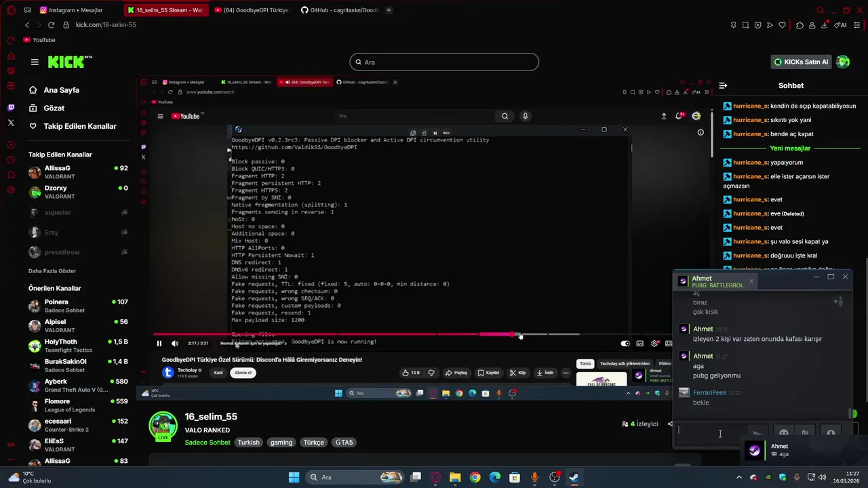The width and height of the screenshot is (868, 488).
Task: Mute the streamed video volume icon
Action: (x=175, y=344)
